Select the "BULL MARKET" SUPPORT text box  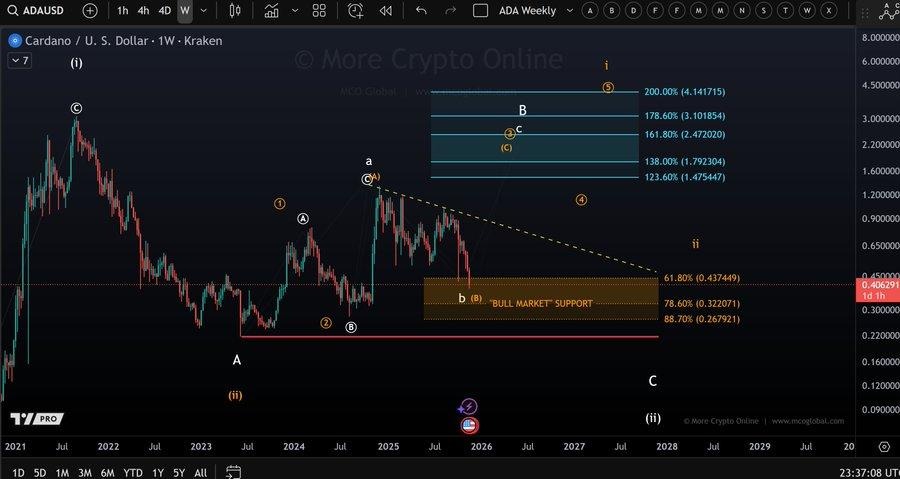pos(541,303)
